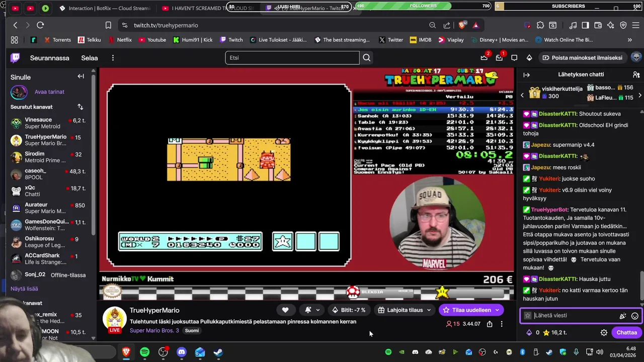
Task: Open Selaa browse tab
Action: coord(90,58)
